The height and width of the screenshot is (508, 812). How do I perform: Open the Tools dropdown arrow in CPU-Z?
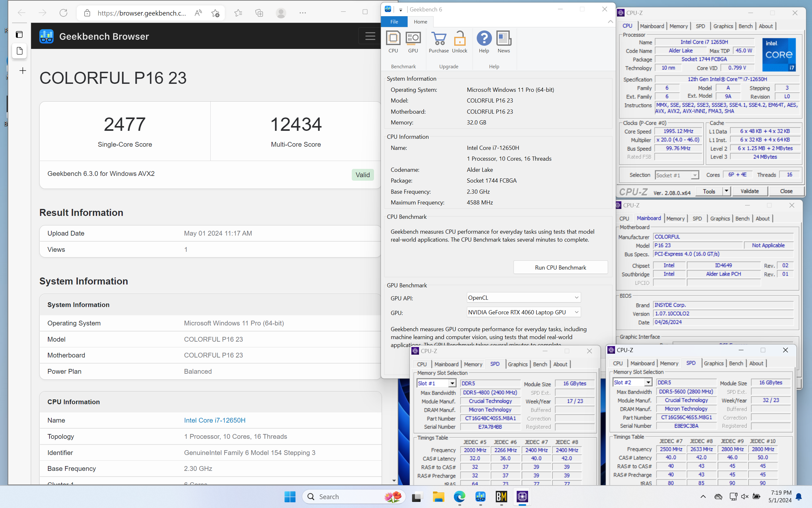[726, 191]
